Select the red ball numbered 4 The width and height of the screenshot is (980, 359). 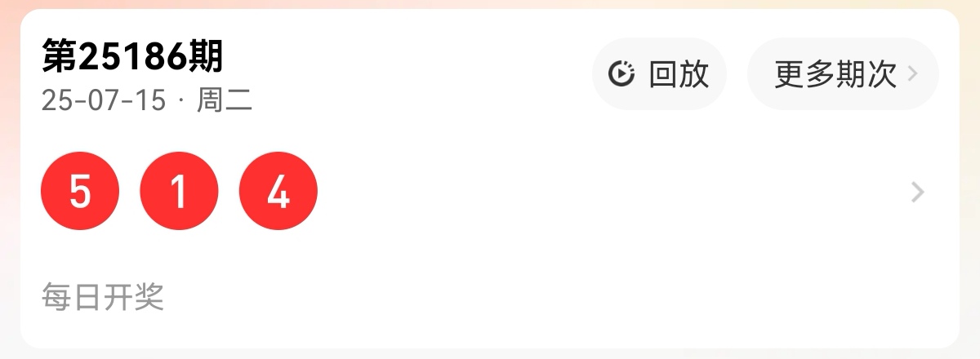coord(278,192)
